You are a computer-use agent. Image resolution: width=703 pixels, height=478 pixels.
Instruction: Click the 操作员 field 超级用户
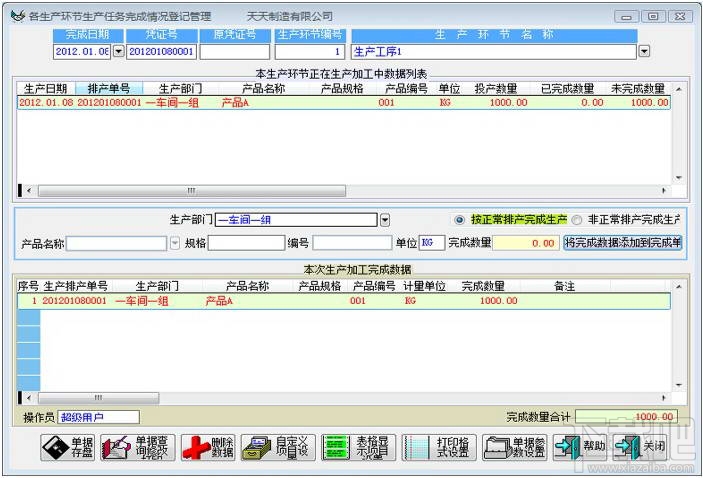point(98,417)
